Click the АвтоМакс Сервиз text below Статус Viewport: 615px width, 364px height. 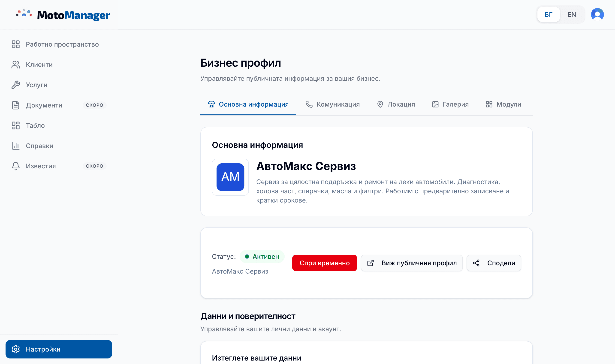tap(240, 271)
